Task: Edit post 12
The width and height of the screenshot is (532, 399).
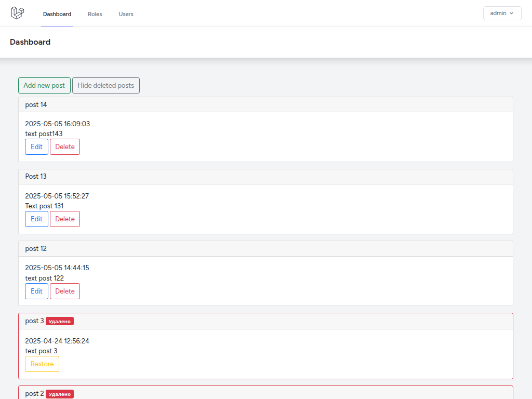Action: (36, 291)
